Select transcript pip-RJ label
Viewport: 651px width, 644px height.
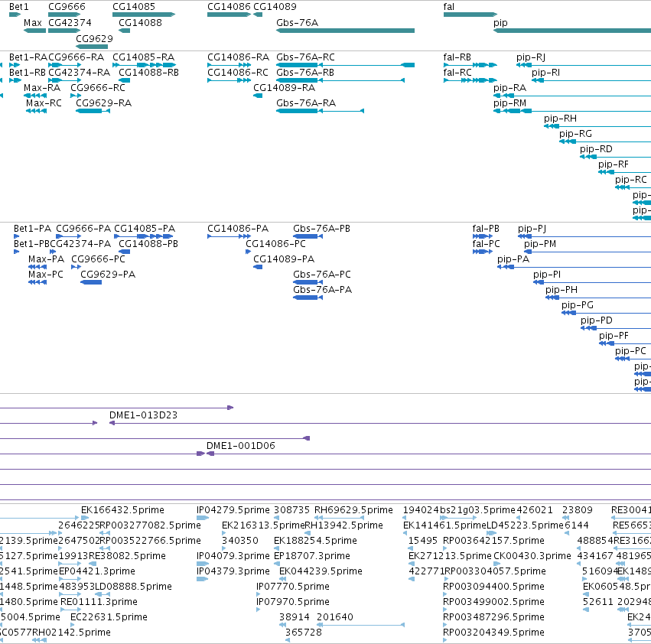coord(531,57)
